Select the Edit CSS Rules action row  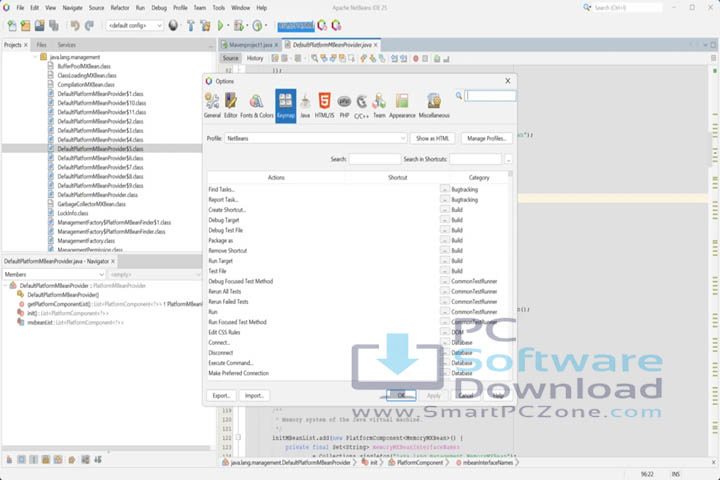358,333
